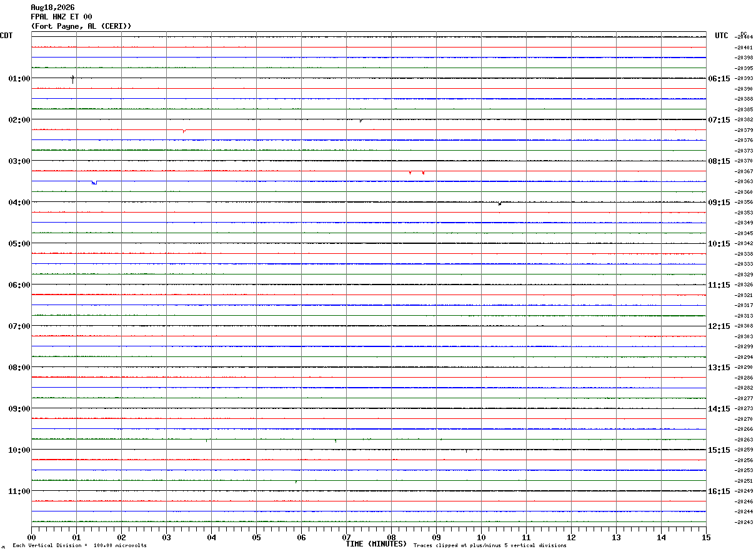Click the Fort Payne, AL (CERI) label

[x=81, y=26]
